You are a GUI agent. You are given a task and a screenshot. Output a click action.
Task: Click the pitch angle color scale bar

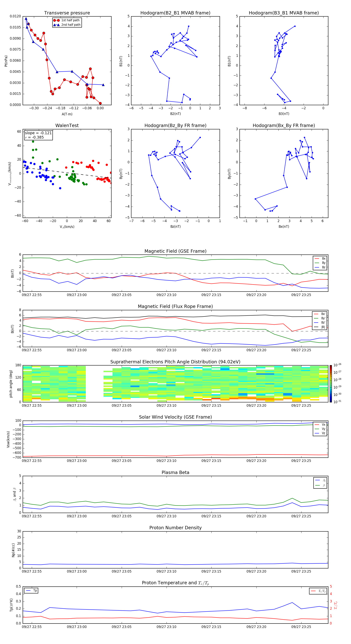331,384
